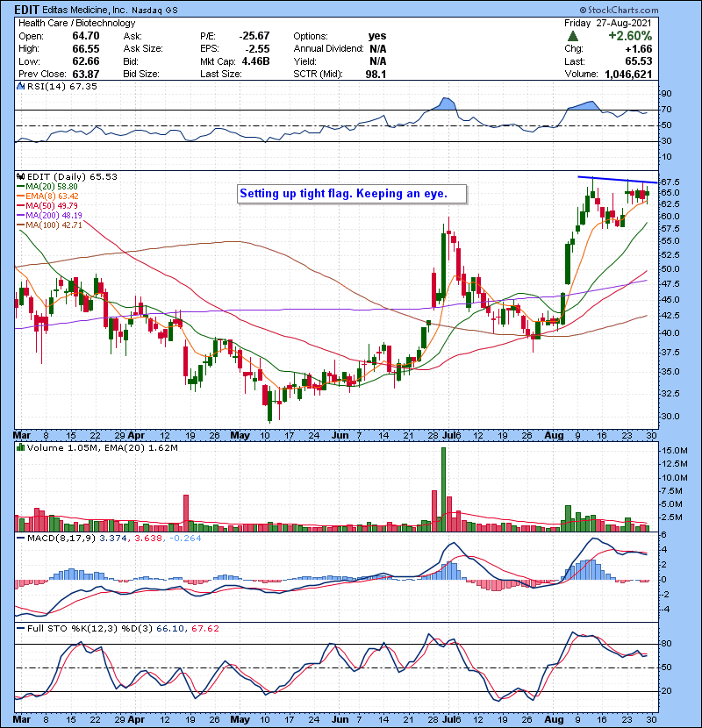This screenshot has width=702, height=728.
Task: Click the N/A beside Yield
Action: [x=377, y=61]
